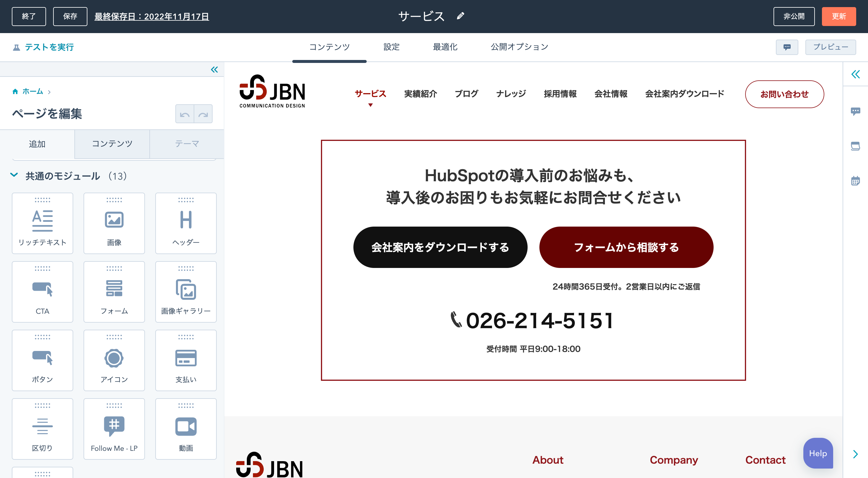Screen dimensions: 868x478
Task: Open the 最終保存日 revision link
Action: (x=152, y=17)
